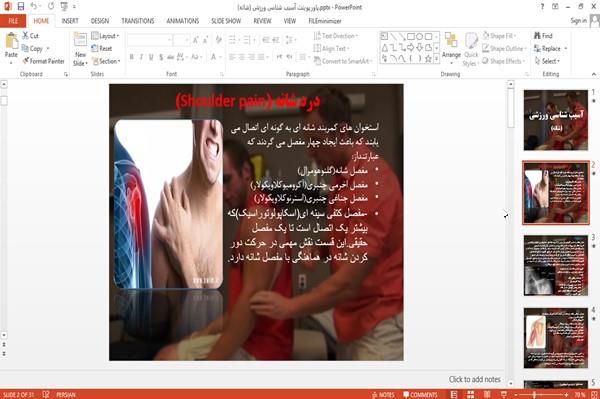Select slide 3 thumbnail with X-ray image

pyautogui.click(x=556, y=265)
